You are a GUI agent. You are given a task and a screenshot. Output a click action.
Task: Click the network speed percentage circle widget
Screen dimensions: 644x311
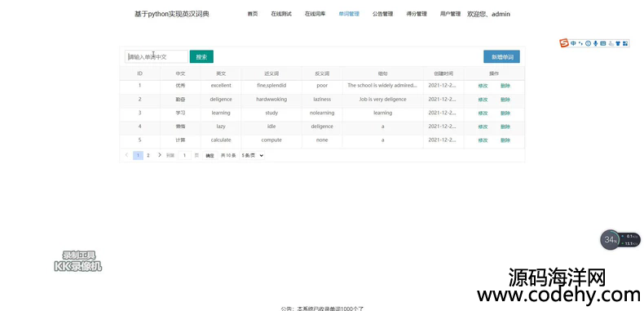[611, 240]
